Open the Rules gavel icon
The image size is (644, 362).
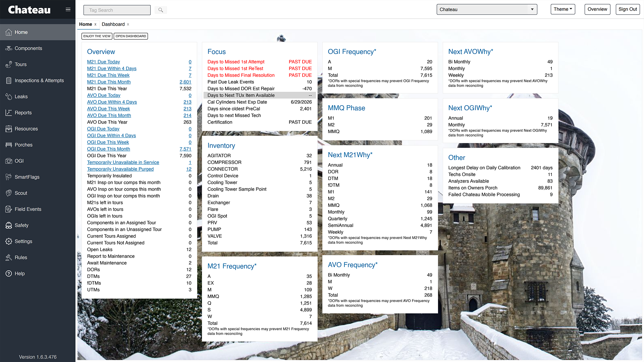(x=9, y=257)
